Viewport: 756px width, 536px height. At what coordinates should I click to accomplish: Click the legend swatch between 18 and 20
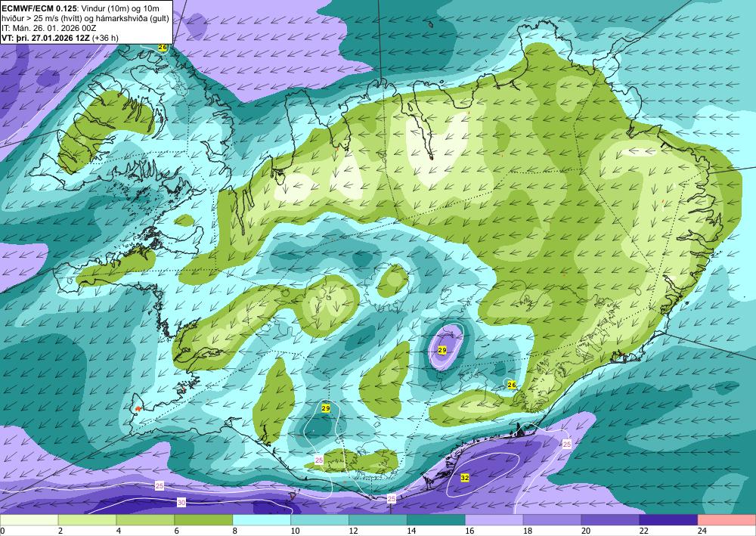(x=552, y=520)
